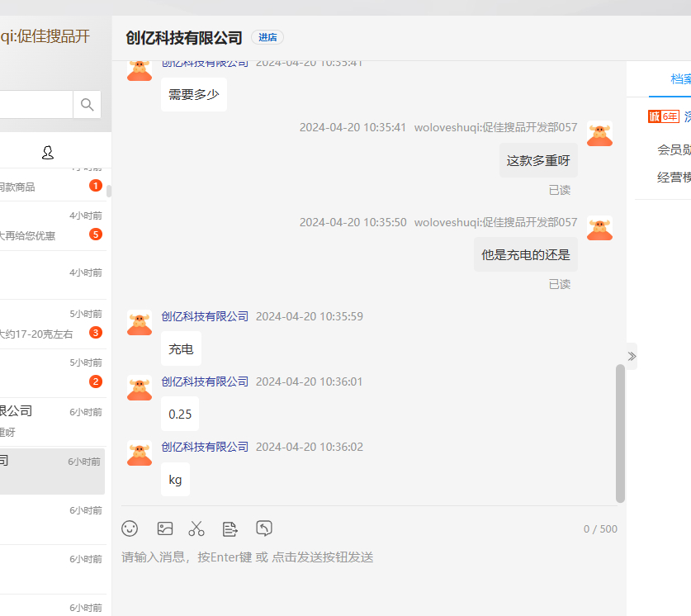Open the quick phrases note icon
The width and height of the screenshot is (691, 616).
coord(230,528)
